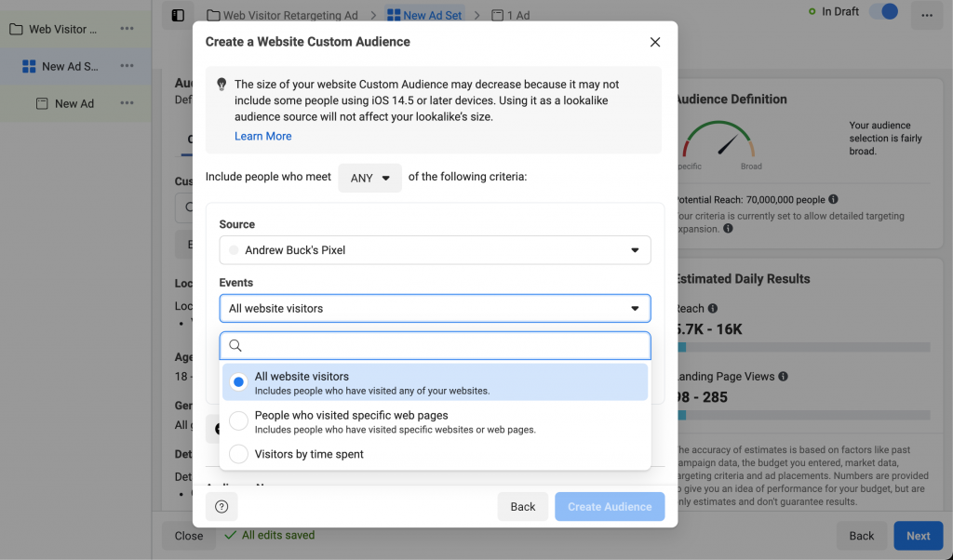Close the Create Website Custom Audience dialog
Image resolution: width=953 pixels, height=560 pixels.
click(x=655, y=42)
